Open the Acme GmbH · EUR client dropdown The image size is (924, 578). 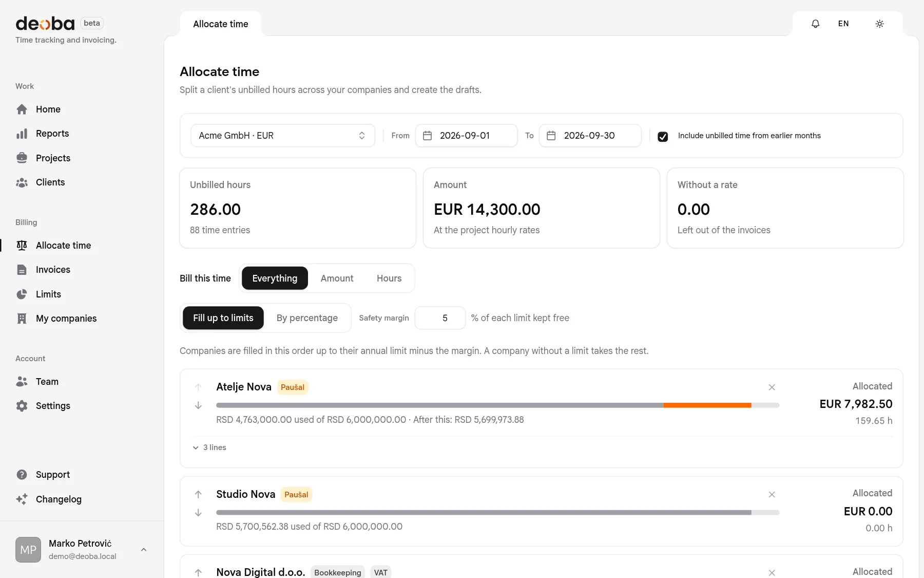pos(282,136)
